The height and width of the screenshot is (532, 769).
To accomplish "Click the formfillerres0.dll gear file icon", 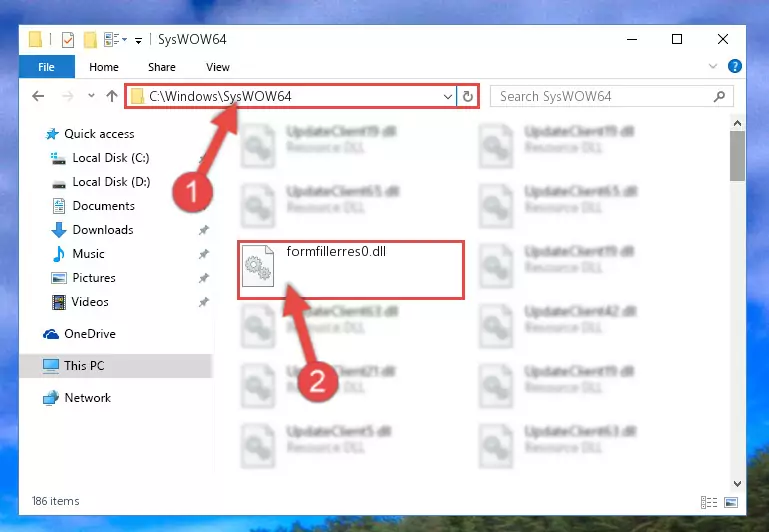I will click(x=258, y=266).
